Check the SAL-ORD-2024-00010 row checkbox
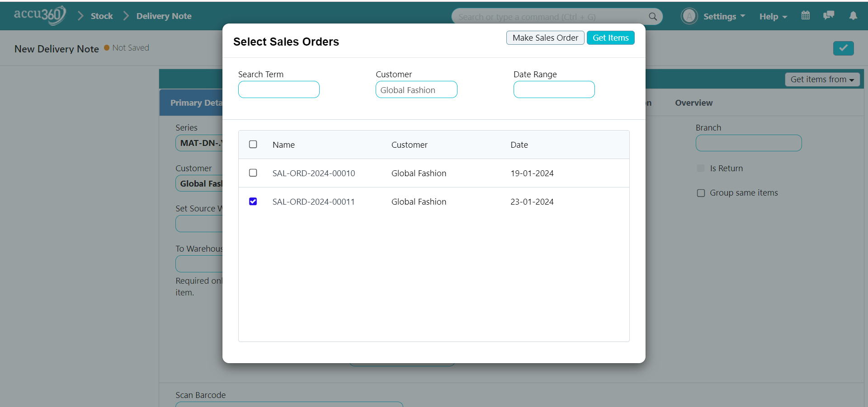Viewport: 868px width, 407px height. click(x=253, y=173)
